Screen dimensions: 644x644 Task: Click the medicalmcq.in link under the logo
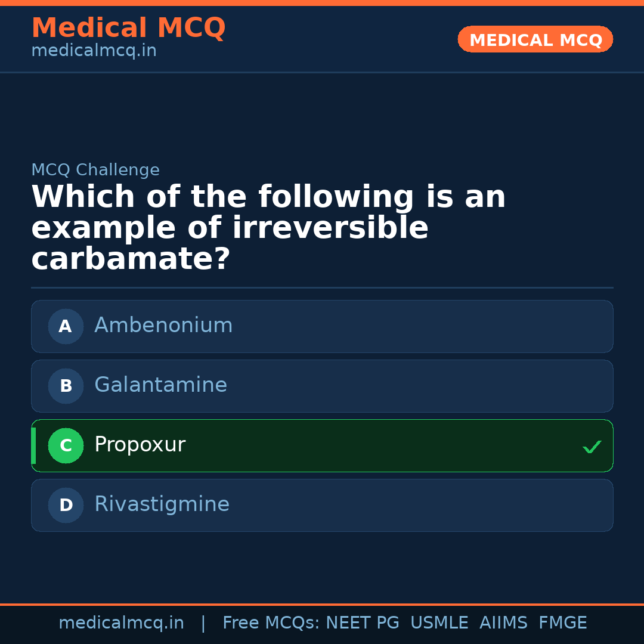93,51
